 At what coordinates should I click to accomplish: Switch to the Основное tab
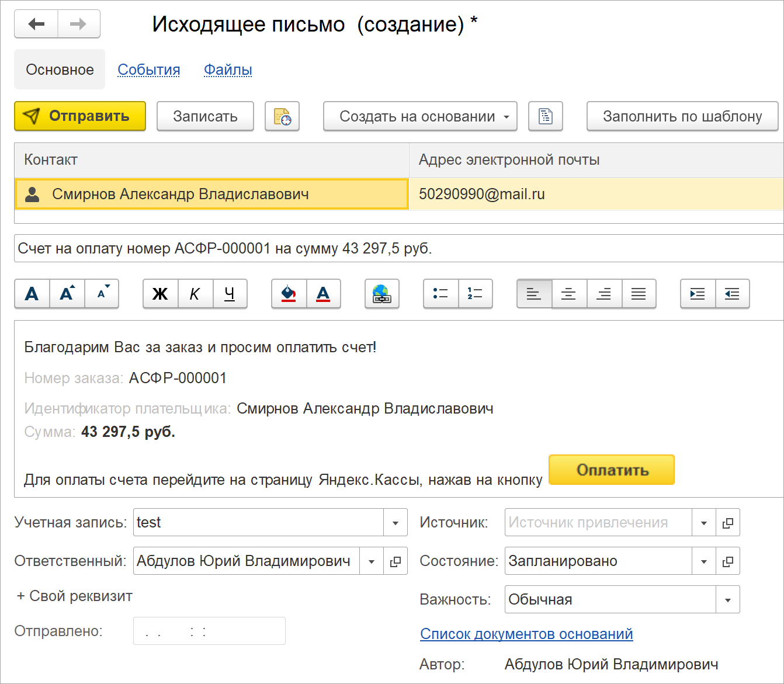point(60,70)
